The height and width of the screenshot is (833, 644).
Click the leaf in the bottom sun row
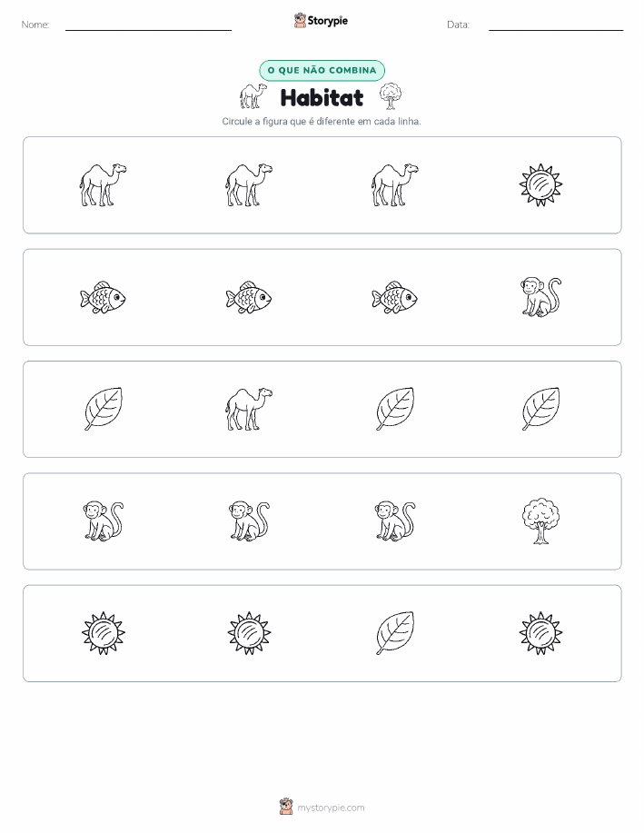[x=395, y=633]
